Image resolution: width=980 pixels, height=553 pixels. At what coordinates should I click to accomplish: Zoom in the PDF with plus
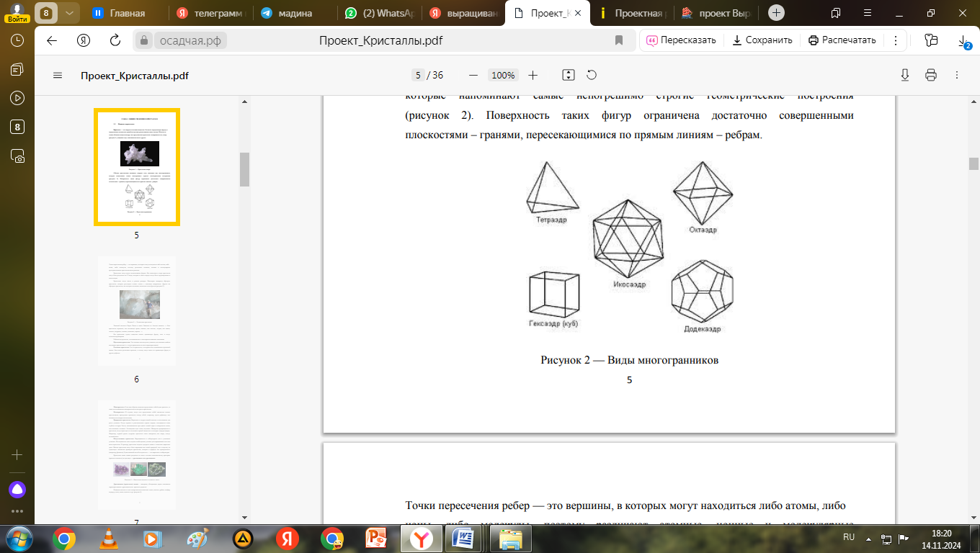pos(533,75)
